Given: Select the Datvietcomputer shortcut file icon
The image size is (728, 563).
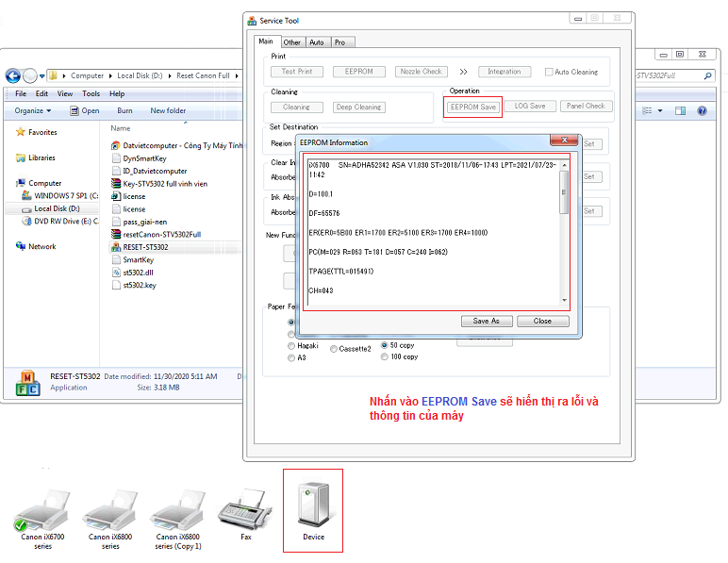Looking at the screenshot, I should point(116,146).
